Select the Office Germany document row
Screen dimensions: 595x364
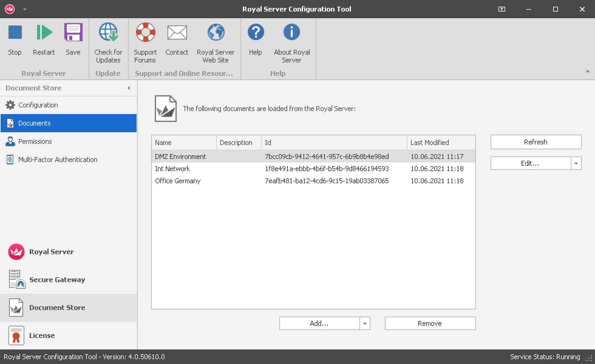(x=178, y=181)
